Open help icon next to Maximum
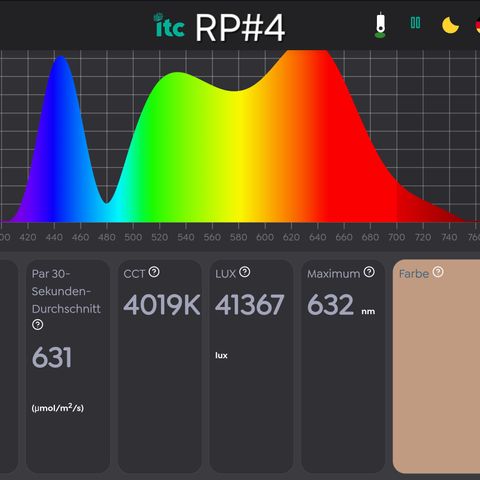This screenshot has width=480, height=480. pyautogui.click(x=369, y=272)
